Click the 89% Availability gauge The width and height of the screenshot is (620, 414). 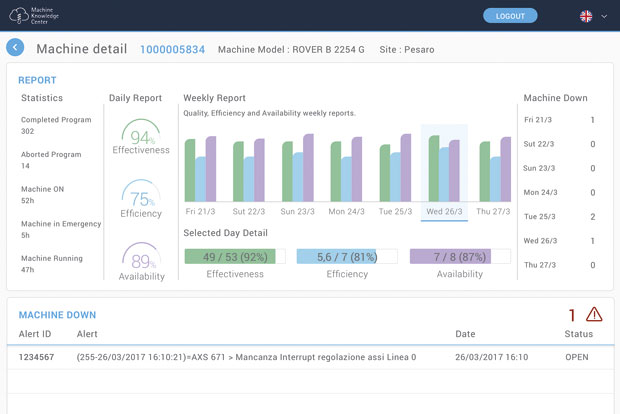[141, 262]
